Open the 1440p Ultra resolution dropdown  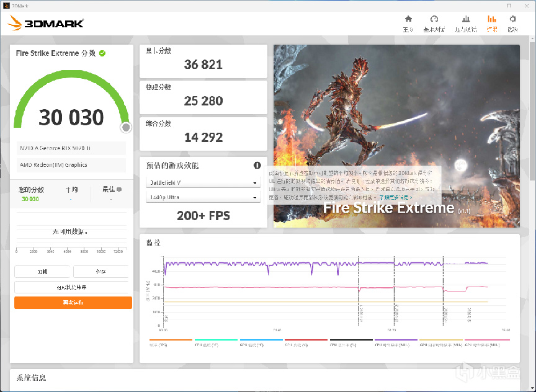(203, 197)
